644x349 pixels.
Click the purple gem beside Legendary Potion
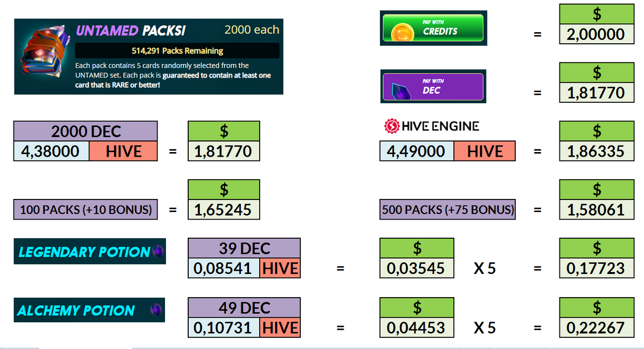[x=157, y=251]
